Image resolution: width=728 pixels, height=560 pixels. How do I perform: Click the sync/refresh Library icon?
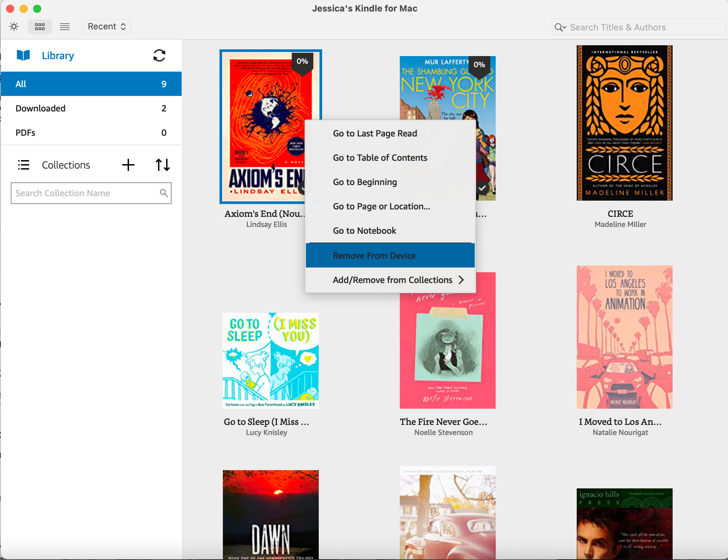click(159, 55)
